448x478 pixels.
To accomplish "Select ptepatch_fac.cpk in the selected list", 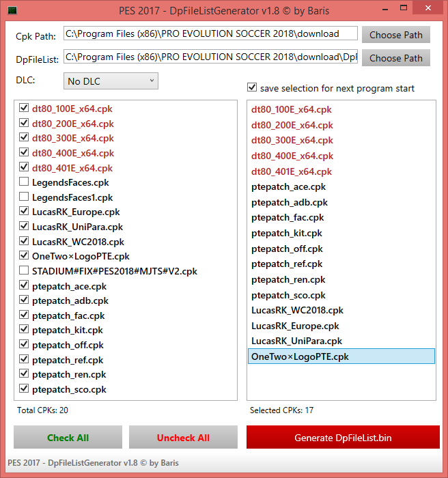I will click(x=341, y=217).
